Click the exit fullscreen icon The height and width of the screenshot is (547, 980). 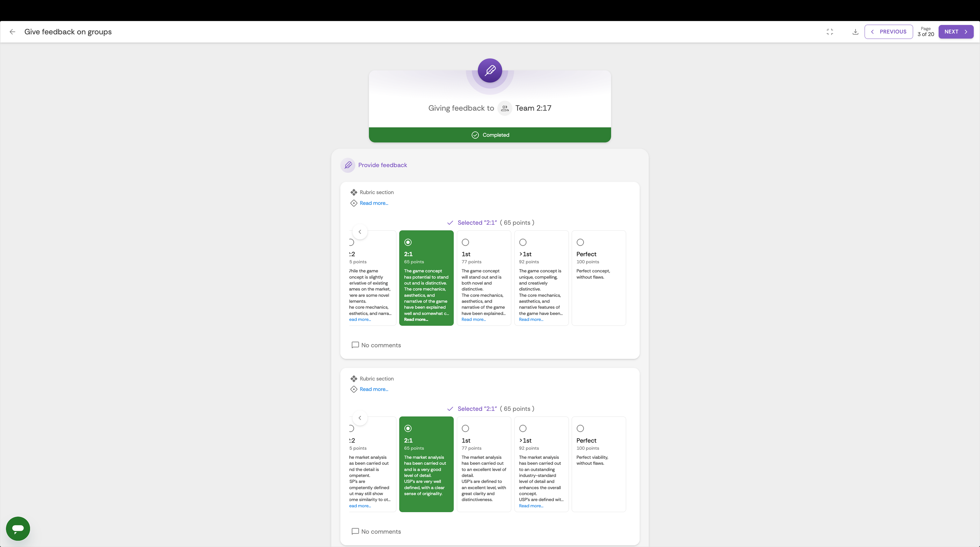[x=830, y=32]
